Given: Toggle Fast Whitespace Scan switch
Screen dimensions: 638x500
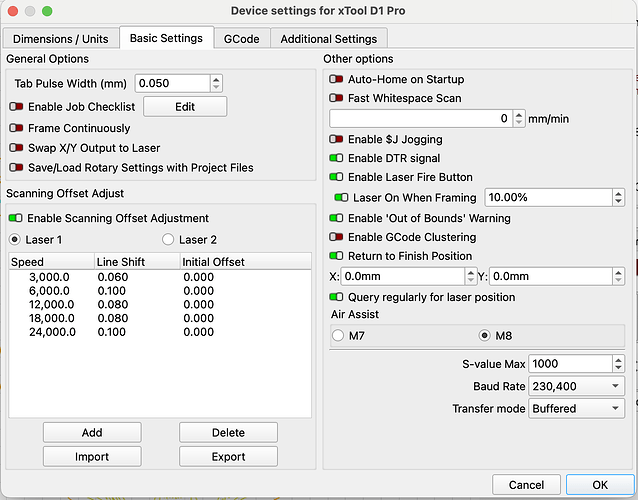Looking at the screenshot, I should point(336,98).
